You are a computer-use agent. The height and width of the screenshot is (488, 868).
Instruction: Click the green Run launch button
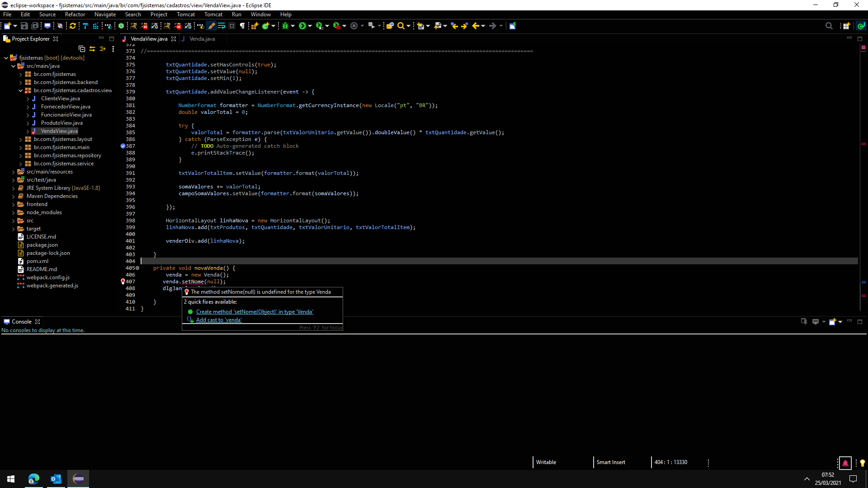(x=302, y=26)
